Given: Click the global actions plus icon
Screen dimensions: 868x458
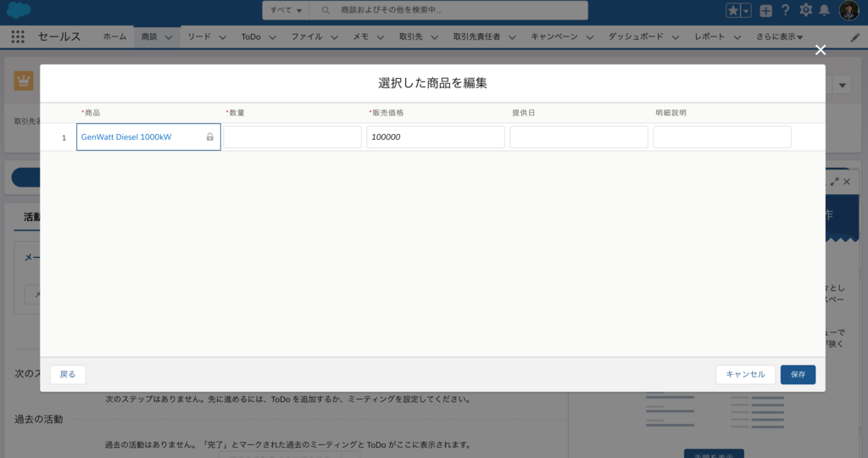Looking at the screenshot, I should click(765, 10).
